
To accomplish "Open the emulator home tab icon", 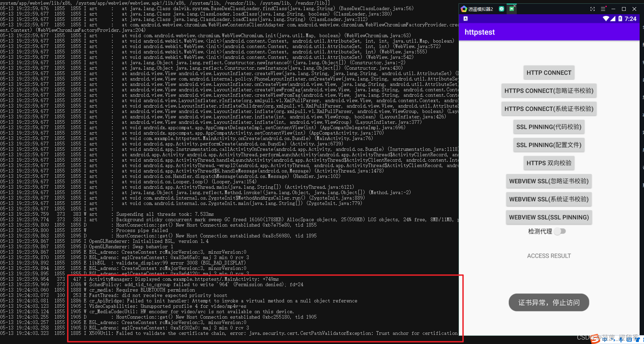I will click(502, 9).
